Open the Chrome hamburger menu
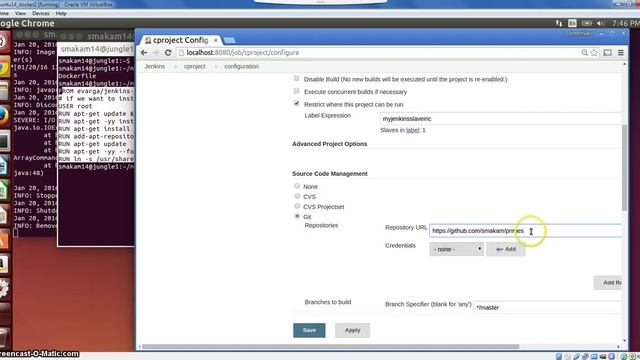 [x=620, y=53]
